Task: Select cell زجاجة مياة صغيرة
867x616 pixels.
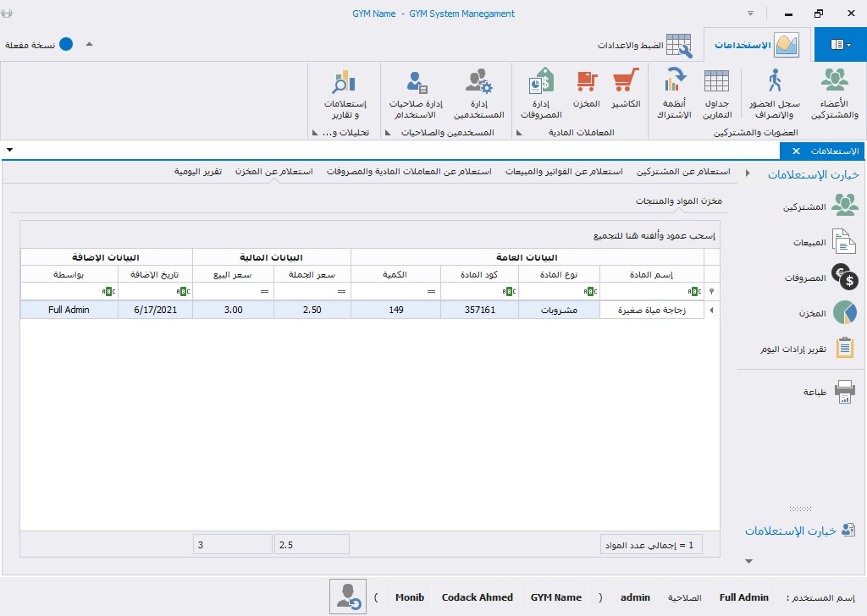Action: pos(651,310)
